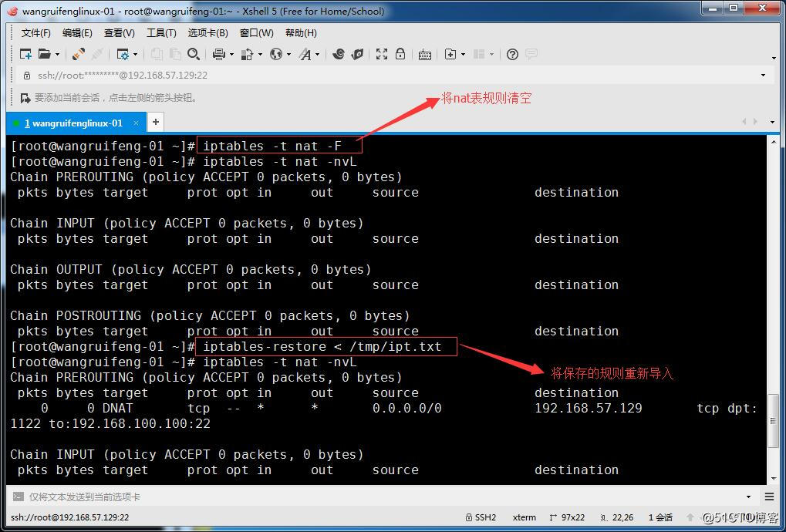The image size is (786, 532).
Task: Click the Disconnect icon in toolbar
Action: (x=98, y=54)
